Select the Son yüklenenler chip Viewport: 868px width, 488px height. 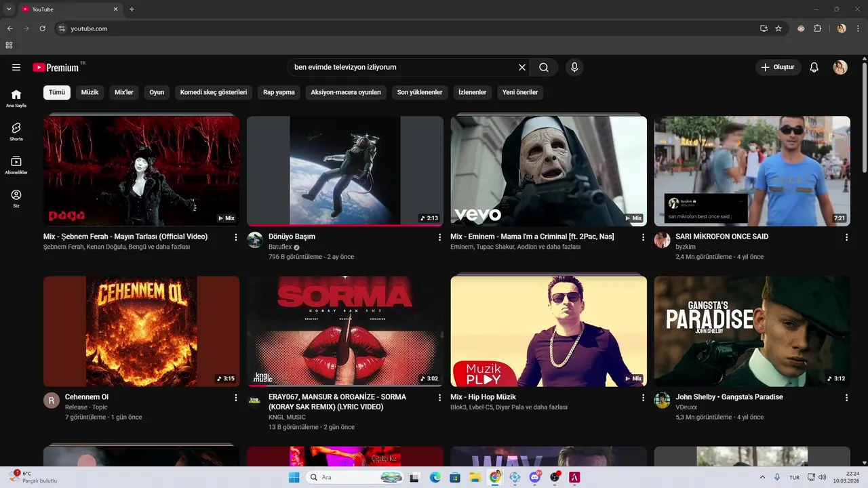[x=420, y=92]
